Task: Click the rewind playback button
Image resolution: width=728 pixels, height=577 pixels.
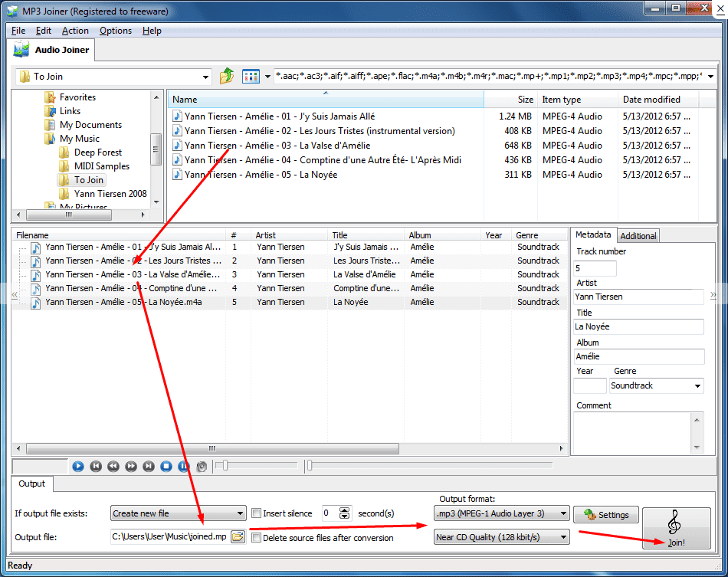Action: (113, 466)
